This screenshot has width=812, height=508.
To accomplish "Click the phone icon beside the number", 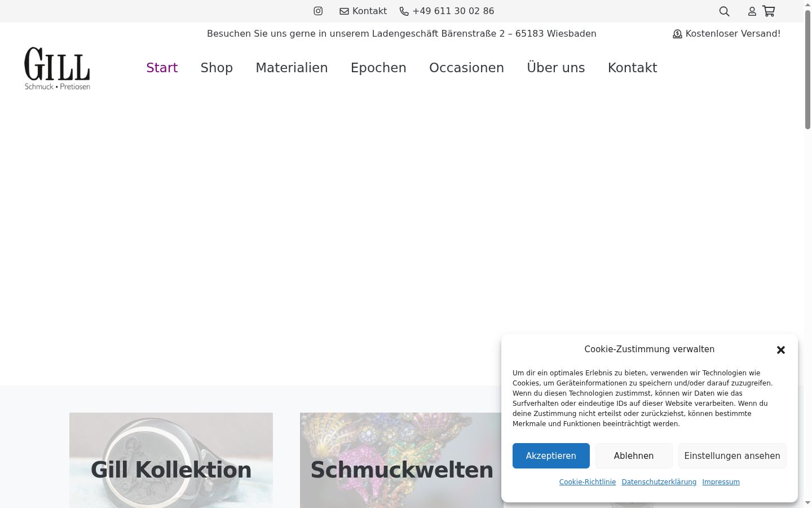I will (404, 11).
